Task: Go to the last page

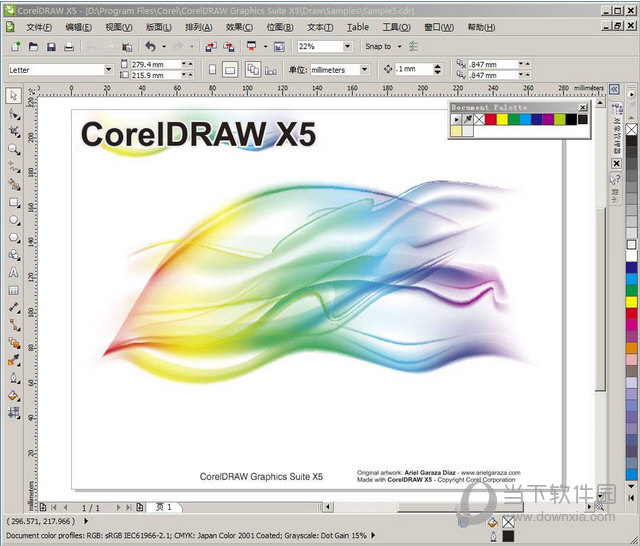Action: click(128, 507)
